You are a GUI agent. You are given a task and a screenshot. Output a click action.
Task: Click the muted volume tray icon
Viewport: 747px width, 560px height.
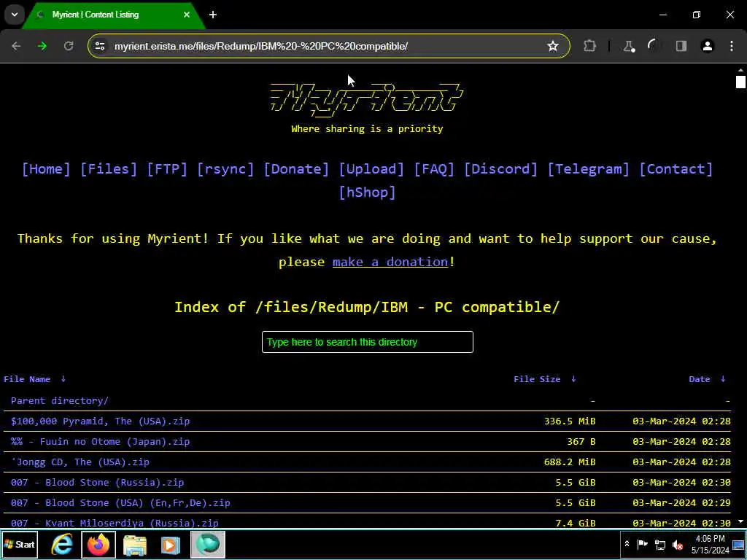point(678,544)
